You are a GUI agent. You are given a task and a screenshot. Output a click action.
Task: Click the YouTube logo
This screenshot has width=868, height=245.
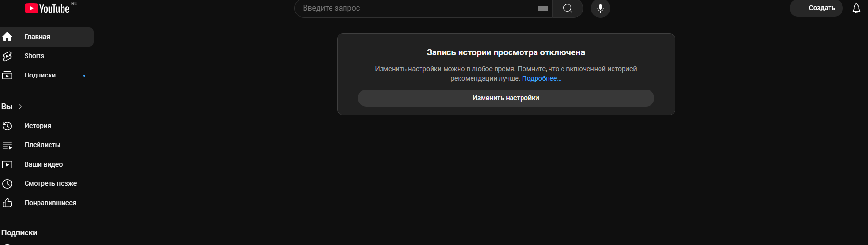point(47,8)
